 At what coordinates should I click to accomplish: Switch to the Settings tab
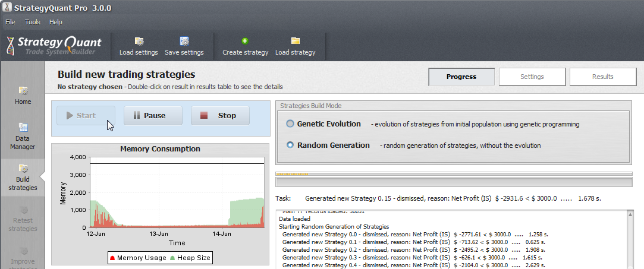[x=532, y=77]
